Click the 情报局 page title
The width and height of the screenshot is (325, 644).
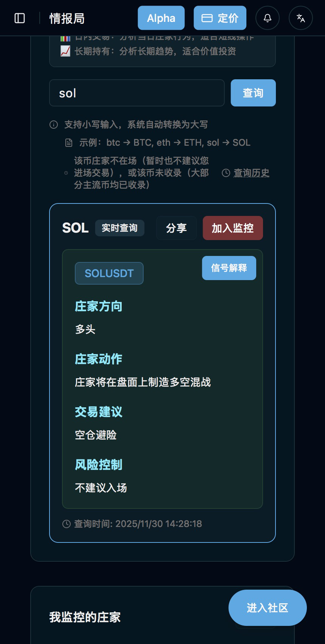click(x=67, y=18)
